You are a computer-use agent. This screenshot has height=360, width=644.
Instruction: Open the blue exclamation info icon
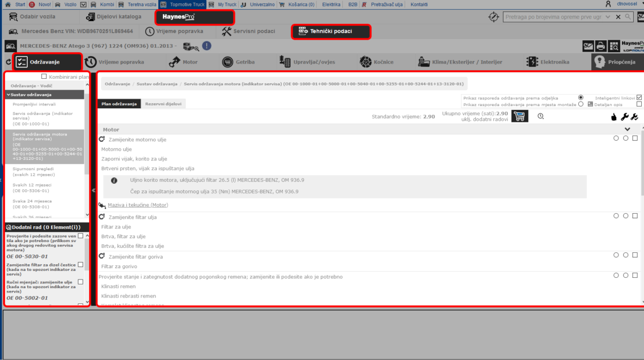(x=207, y=46)
